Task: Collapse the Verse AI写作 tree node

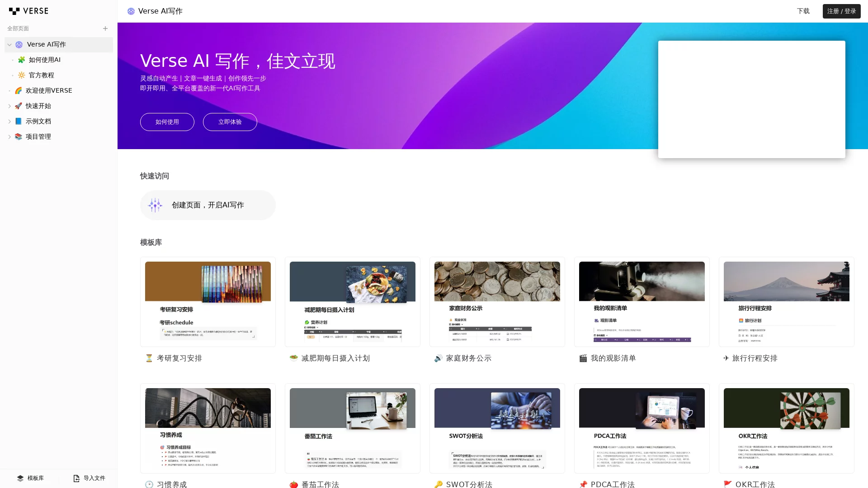Action: click(x=9, y=45)
